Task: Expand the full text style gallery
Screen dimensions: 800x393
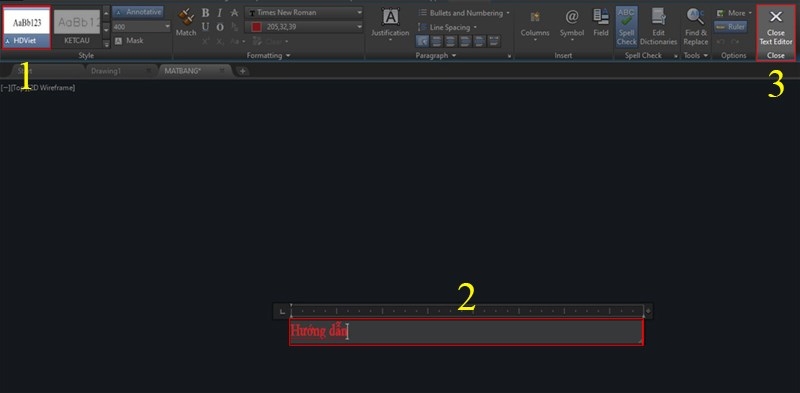Action: tap(106, 44)
